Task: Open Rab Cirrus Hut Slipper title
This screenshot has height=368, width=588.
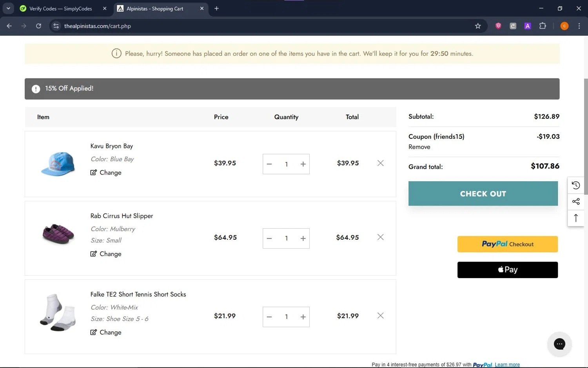Action: (x=122, y=216)
